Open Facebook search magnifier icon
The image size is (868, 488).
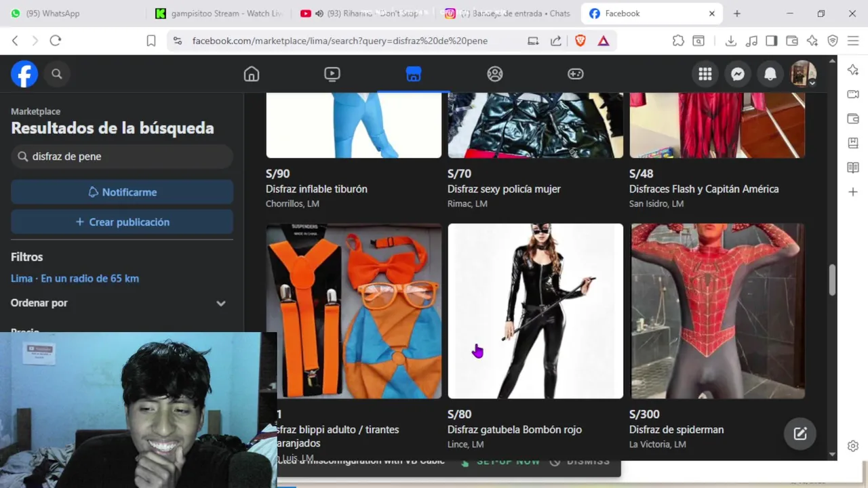point(57,74)
